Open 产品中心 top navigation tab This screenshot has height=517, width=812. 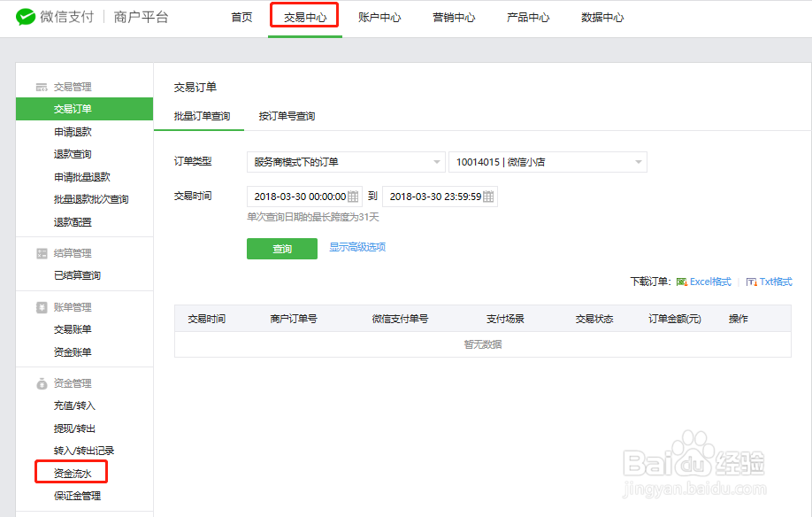(x=528, y=18)
